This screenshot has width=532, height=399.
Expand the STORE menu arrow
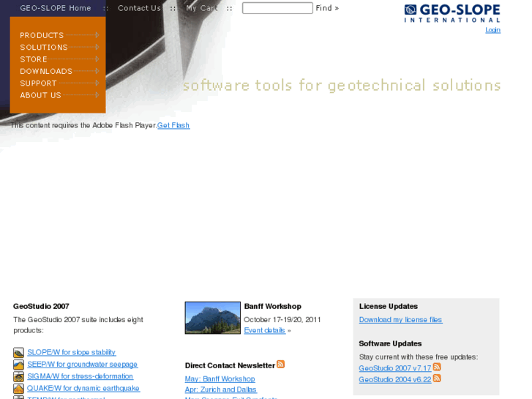click(x=97, y=59)
